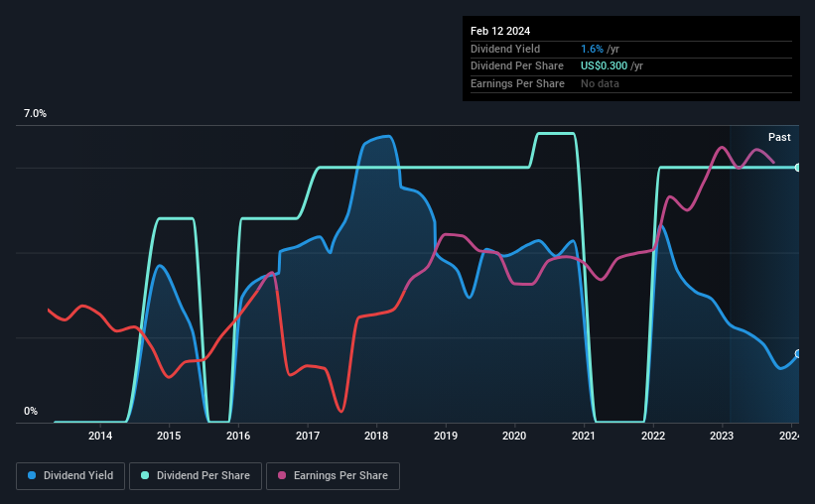Click the Earnings Per Share No data row
Viewport: 815px width, 504px height.
(631, 83)
